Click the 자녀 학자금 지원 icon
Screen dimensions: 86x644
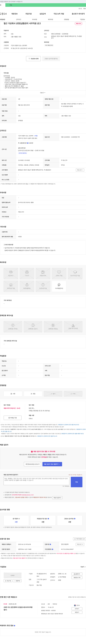75,273
